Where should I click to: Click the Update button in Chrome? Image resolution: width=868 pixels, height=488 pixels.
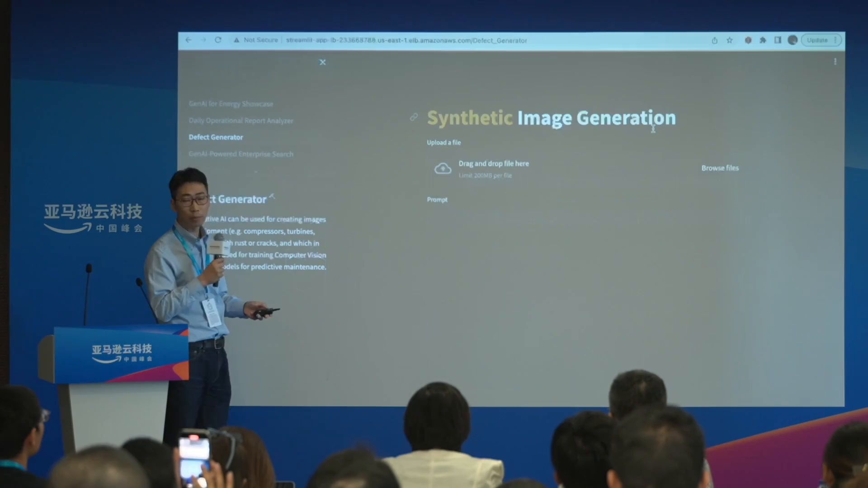coord(817,40)
